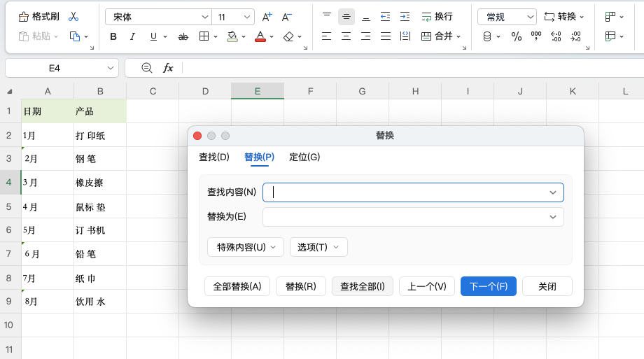
Task: Apply the fill color bucket
Action: (x=232, y=36)
